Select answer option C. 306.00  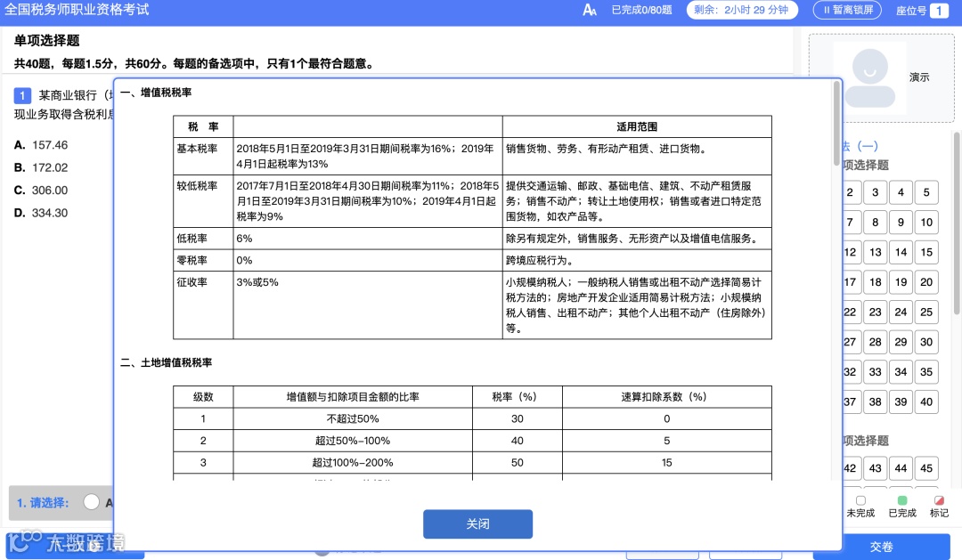41,191
